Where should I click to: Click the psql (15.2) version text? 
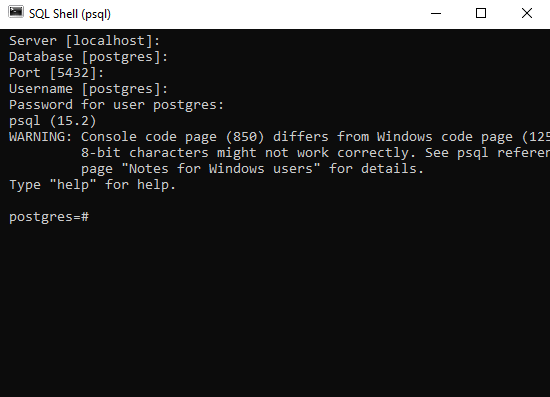[x=53, y=121]
